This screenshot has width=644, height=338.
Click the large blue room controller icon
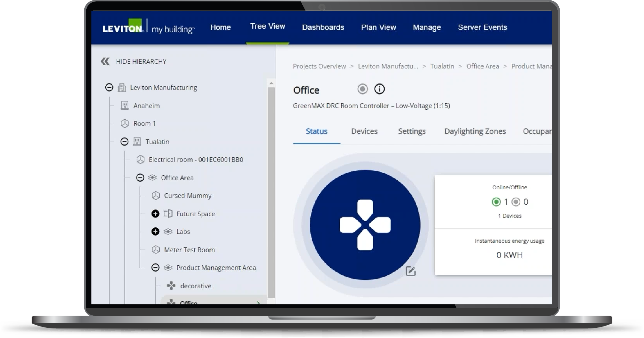tap(365, 225)
